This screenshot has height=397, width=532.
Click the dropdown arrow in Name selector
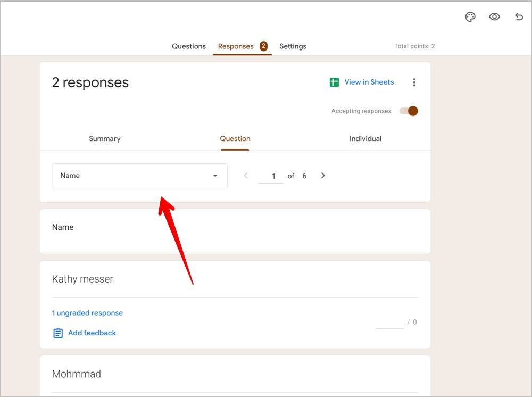click(x=215, y=176)
